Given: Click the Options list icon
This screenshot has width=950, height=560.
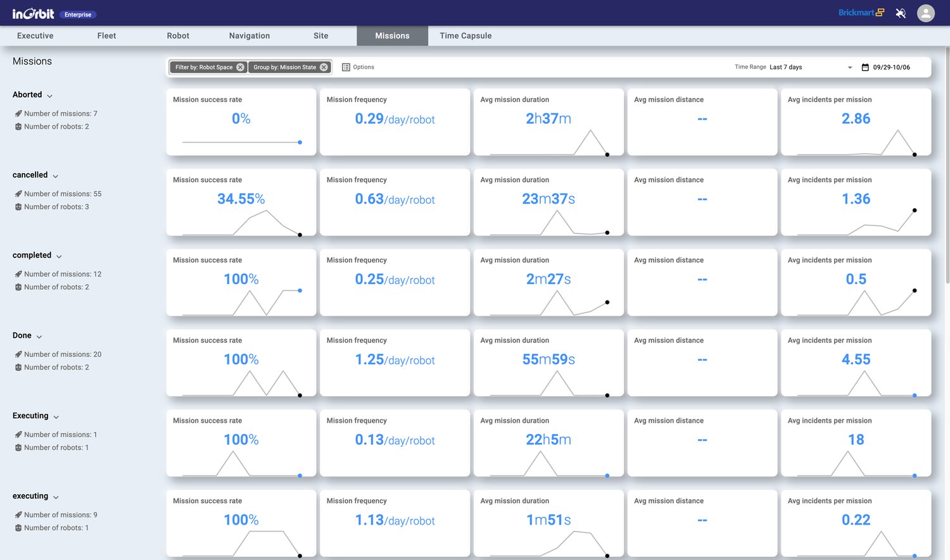Looking at the screenshot, I should (x=346, y=67).
